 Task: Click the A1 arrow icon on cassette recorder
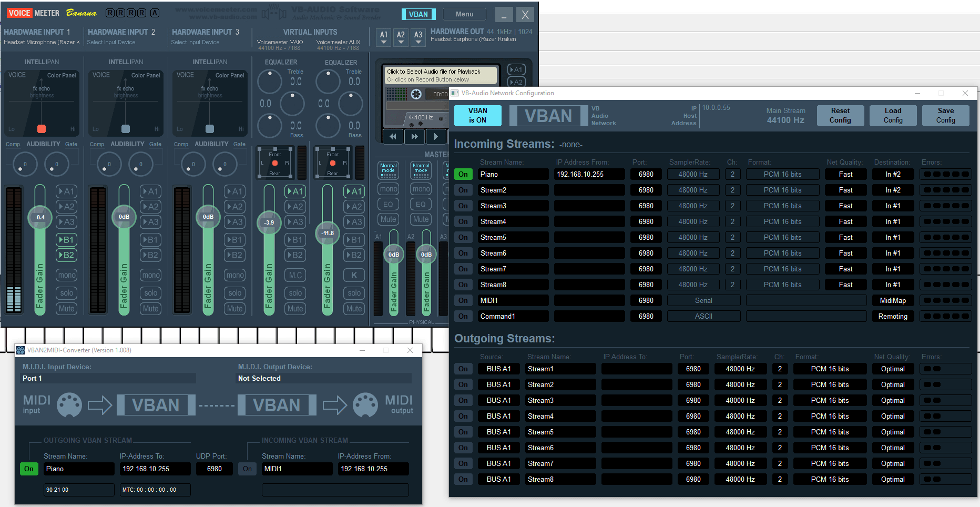515,69
